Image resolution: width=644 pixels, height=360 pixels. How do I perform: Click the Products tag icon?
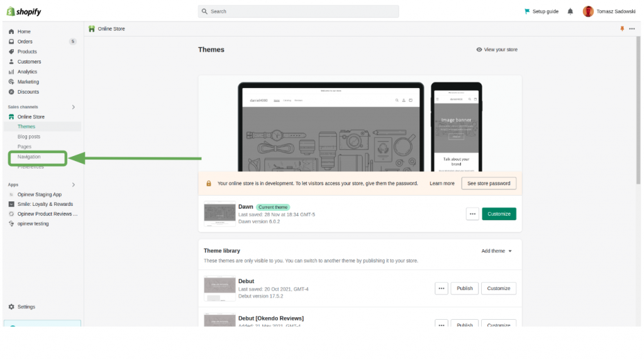point(11,52)
